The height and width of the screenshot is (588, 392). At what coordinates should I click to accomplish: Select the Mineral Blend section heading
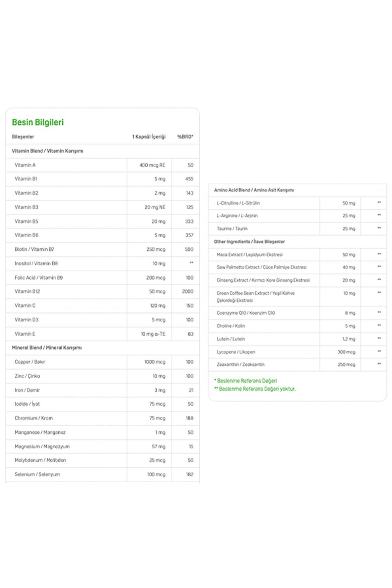click(x=47, y=348)
